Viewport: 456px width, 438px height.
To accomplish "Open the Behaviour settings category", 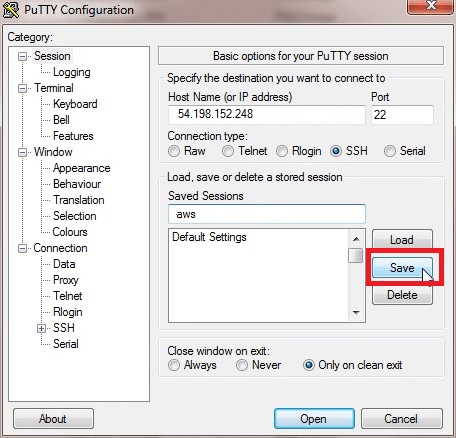I will pyautogui.click(x=77, y=184).
